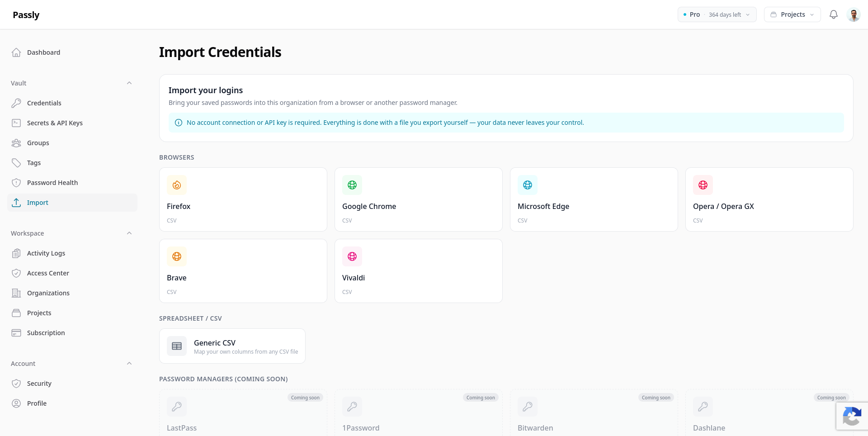The image size is (868, 436).
Task: Choose Firefox import card
Action: click(x=243, y=199)
